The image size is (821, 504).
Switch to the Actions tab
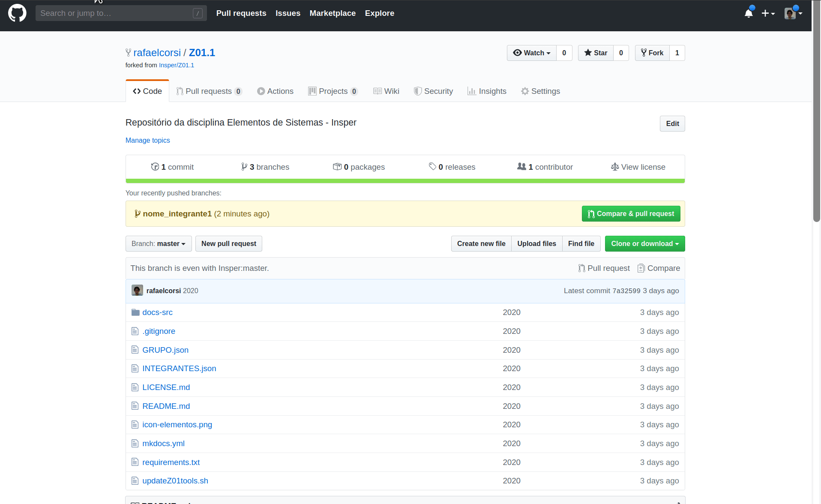[x=275, y=91]
